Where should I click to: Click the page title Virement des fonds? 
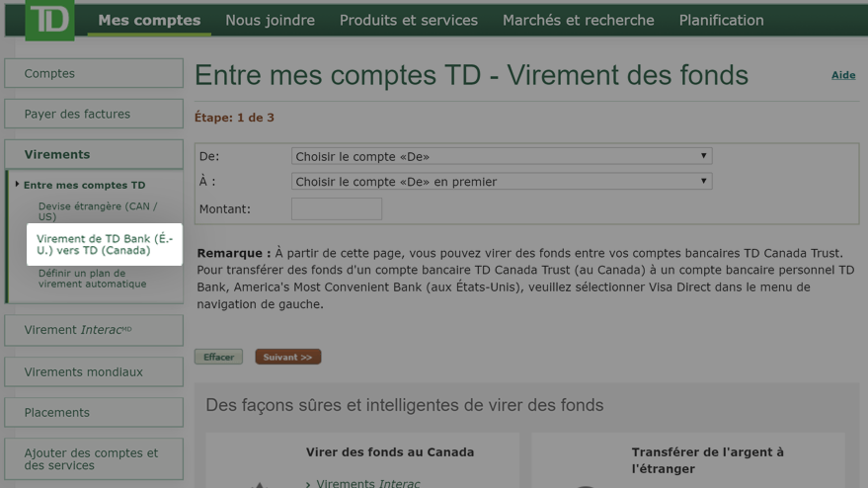pos(471,75)
